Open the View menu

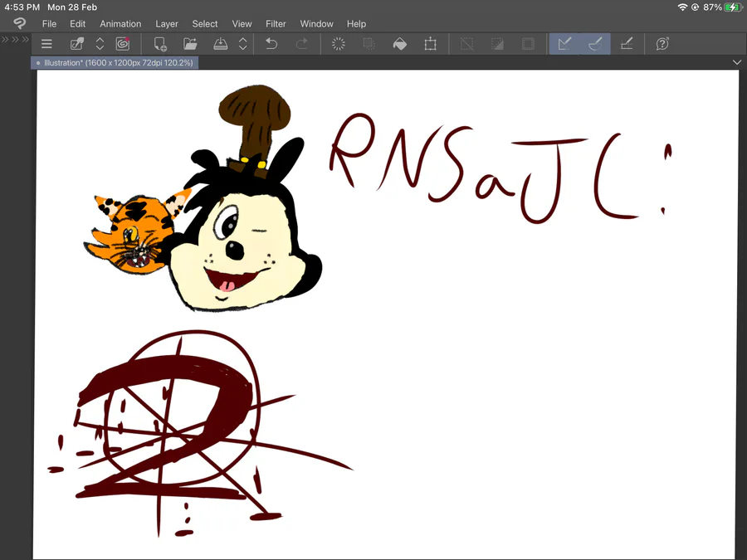[x=242, y=24]
